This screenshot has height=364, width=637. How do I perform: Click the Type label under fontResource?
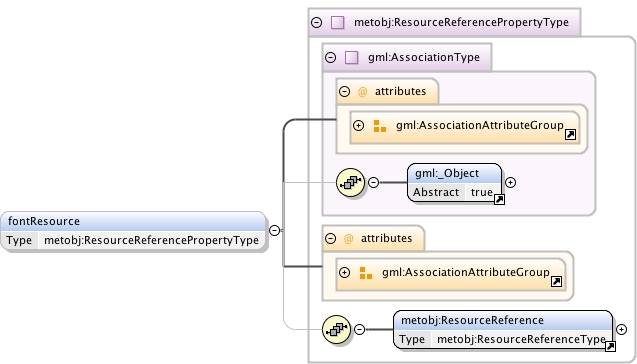coord(19,240)
